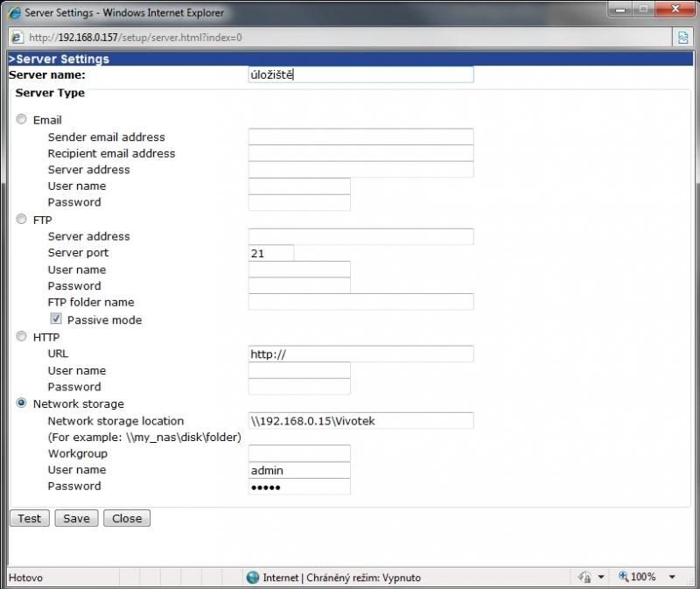
Task: Select the Email server type
Action: click(21, 120)
